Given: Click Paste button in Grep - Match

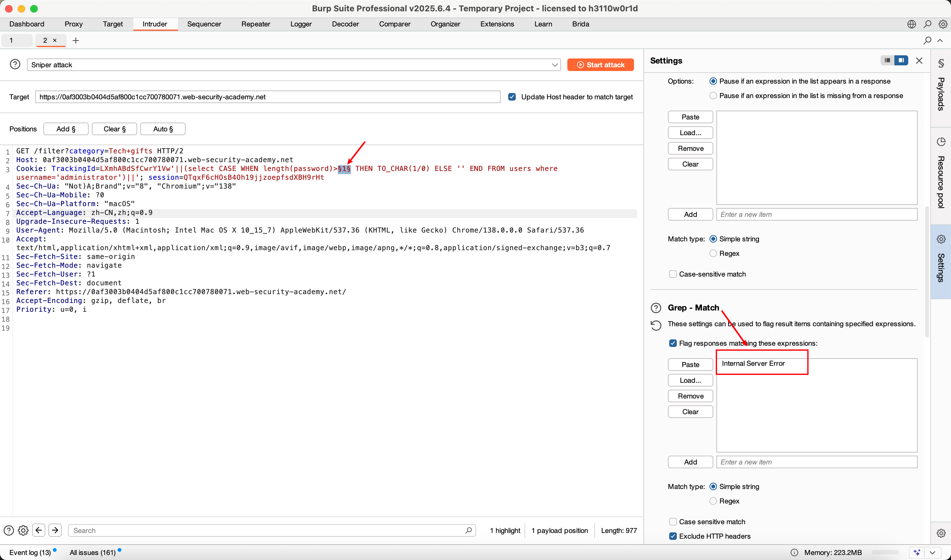Looking at the screenshot, I should coord(691,365).
